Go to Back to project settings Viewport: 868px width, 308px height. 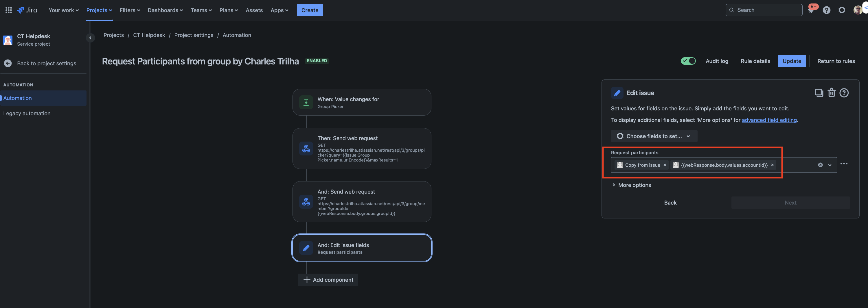click(x=47, y=63)
